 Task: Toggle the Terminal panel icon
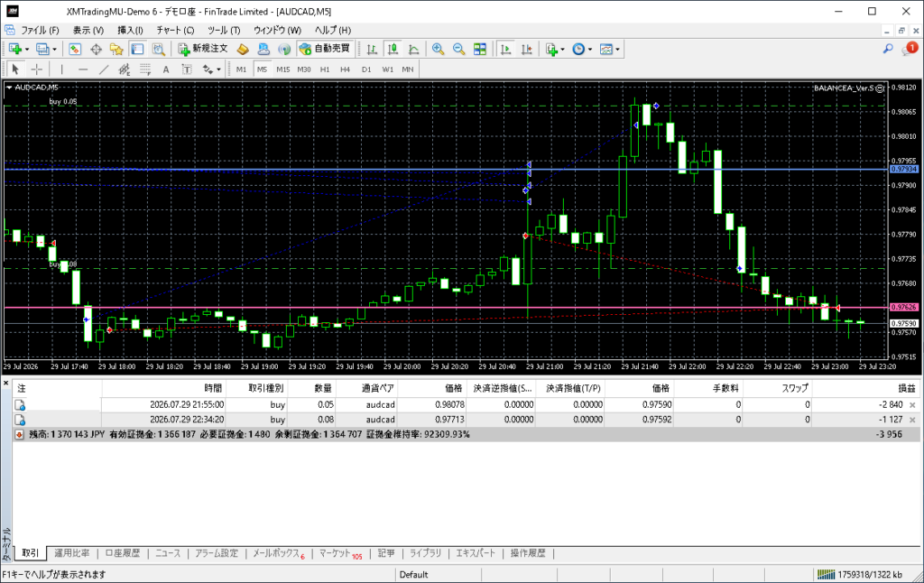[137, 49]
